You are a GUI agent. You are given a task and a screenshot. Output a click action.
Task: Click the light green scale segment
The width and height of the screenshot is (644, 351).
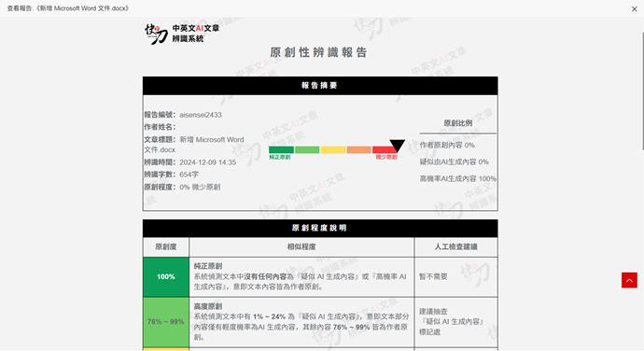click(x=307, y=149)
